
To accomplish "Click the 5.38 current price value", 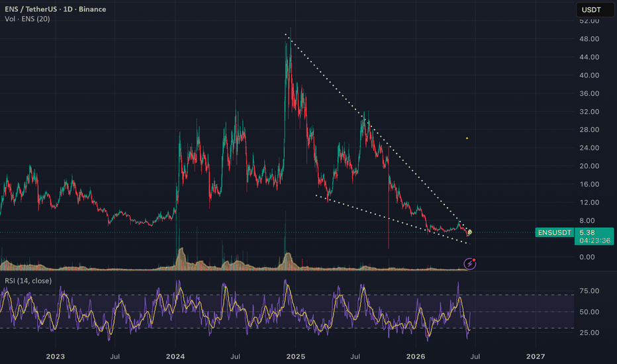I will tap(587, 232).
